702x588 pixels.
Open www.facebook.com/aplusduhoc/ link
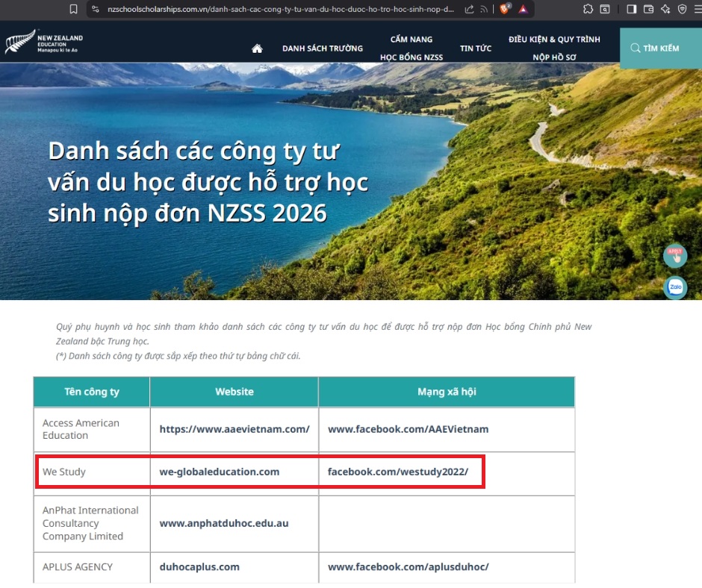pyautogui.click(x=409, y=567)
